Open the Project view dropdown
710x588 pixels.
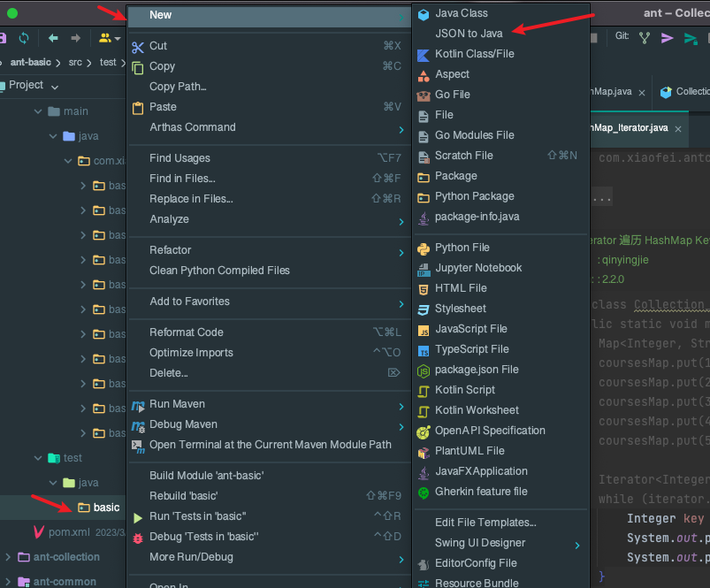[x=55, y=86]
